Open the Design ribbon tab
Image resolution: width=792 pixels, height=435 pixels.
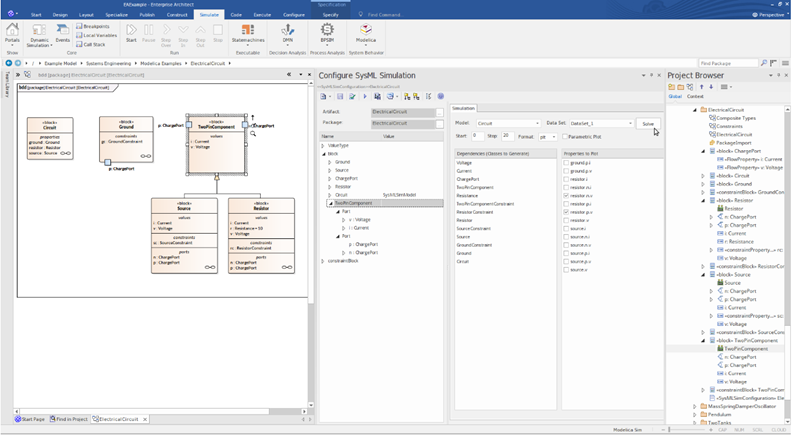tap(60, 15)
